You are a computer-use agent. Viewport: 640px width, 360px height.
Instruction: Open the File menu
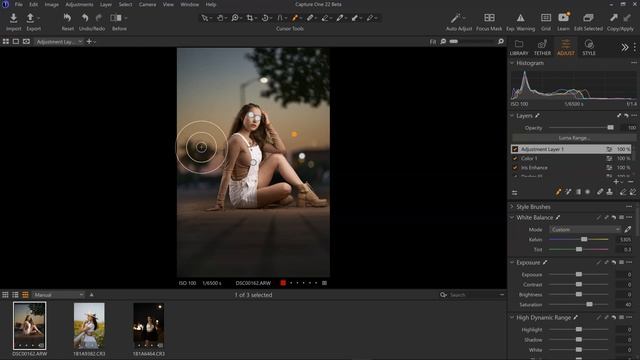click(19, 4)
